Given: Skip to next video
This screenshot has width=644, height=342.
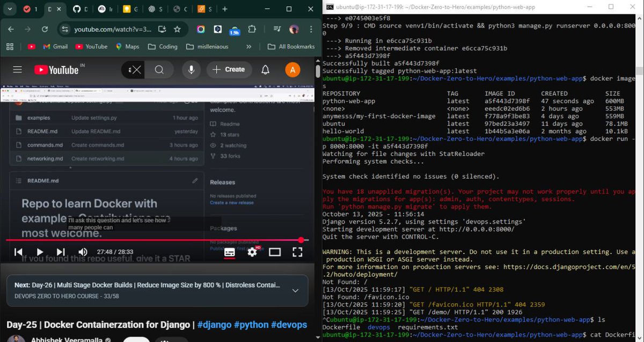Looking at the screenshot, I should click(x=61, y=252).
